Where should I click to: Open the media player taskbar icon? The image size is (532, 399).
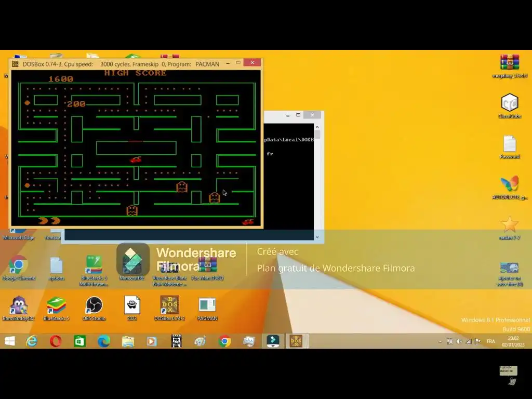pos(152,341)
